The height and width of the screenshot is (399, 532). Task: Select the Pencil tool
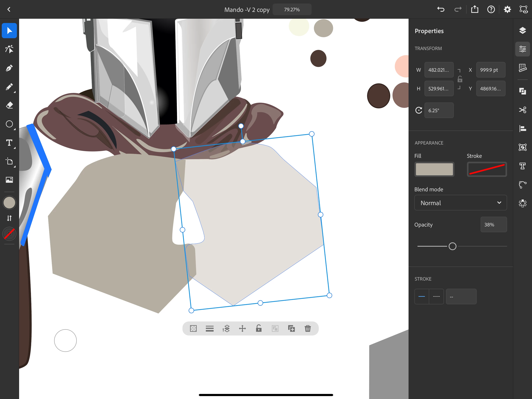[9, 87]
